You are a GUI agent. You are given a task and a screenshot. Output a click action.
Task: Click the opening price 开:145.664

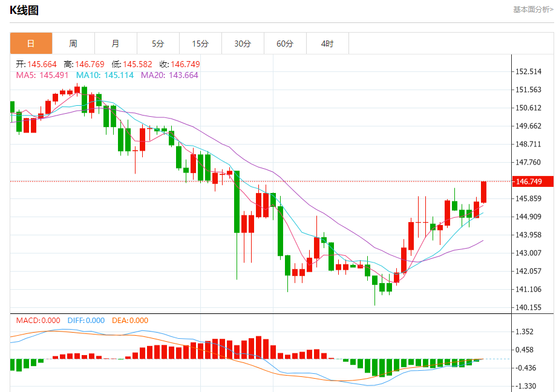click(x=36, y=64)
